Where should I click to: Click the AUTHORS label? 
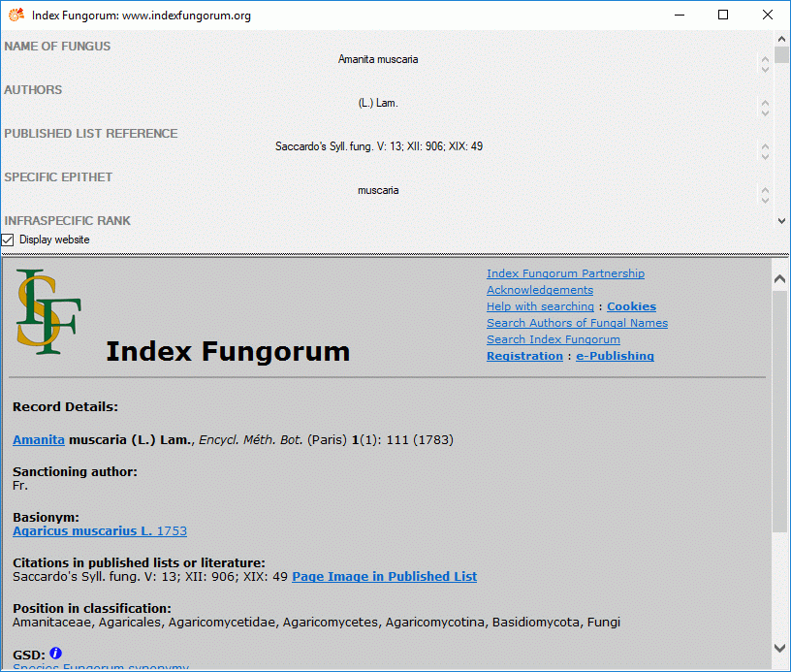[33, 90]
